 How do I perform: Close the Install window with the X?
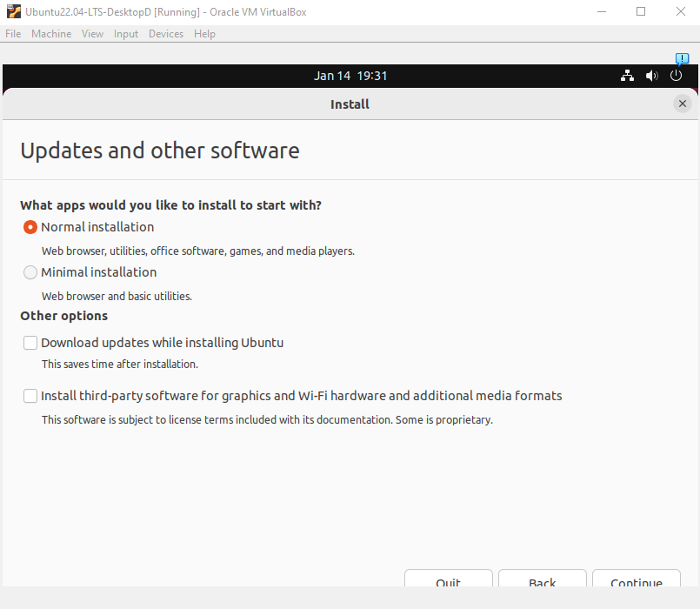(683, 104)
